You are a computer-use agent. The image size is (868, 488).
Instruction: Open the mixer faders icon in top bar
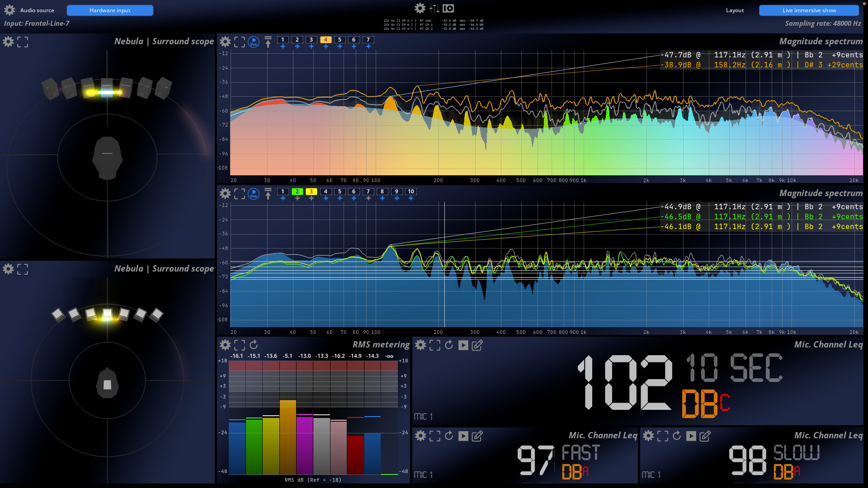[x=434, y=8]
